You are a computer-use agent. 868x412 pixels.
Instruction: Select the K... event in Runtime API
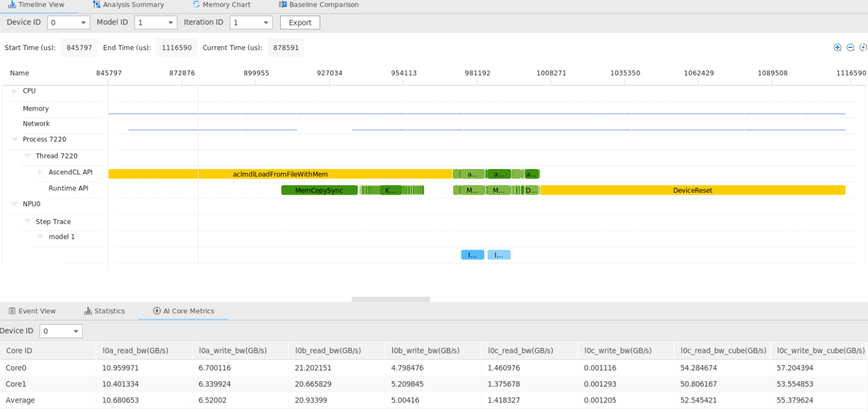391,190
